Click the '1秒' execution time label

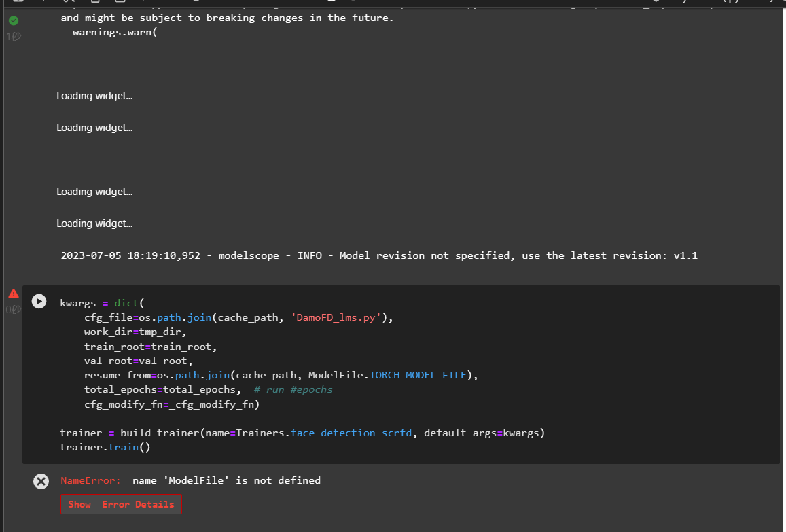tap(14, 36)
